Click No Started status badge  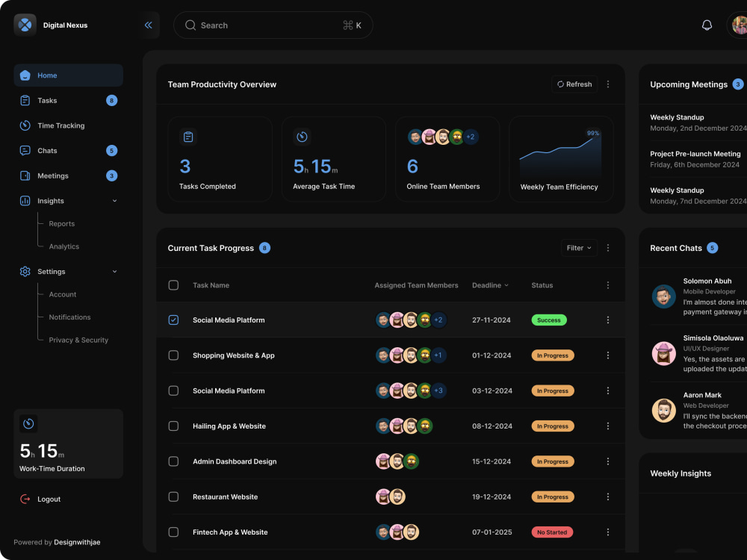point(552,532)
